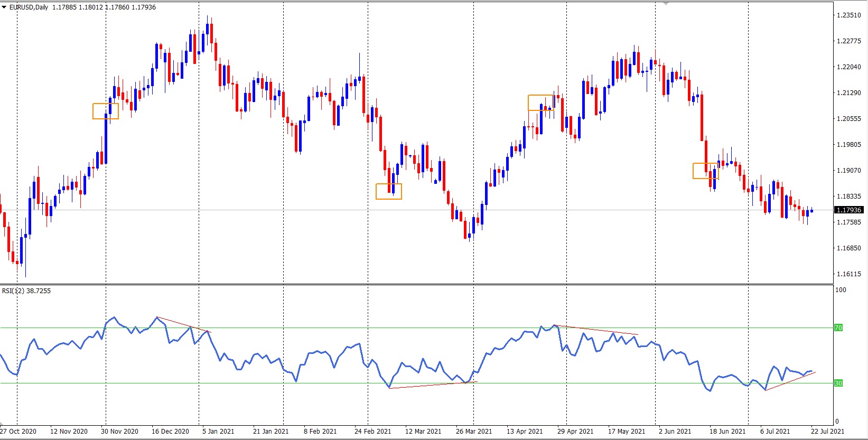Select the high price value 1.18012
This screenshot has width=868, height=440.
coord(91,7)
